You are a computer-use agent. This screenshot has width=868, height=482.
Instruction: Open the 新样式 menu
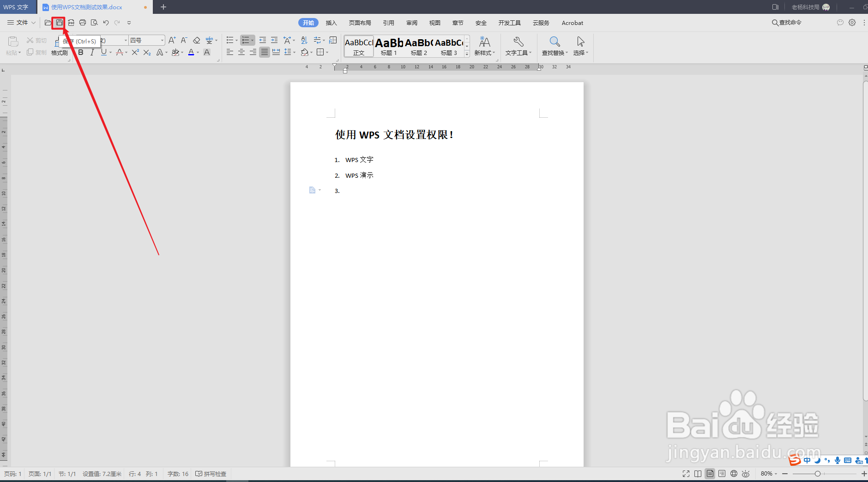484,46
